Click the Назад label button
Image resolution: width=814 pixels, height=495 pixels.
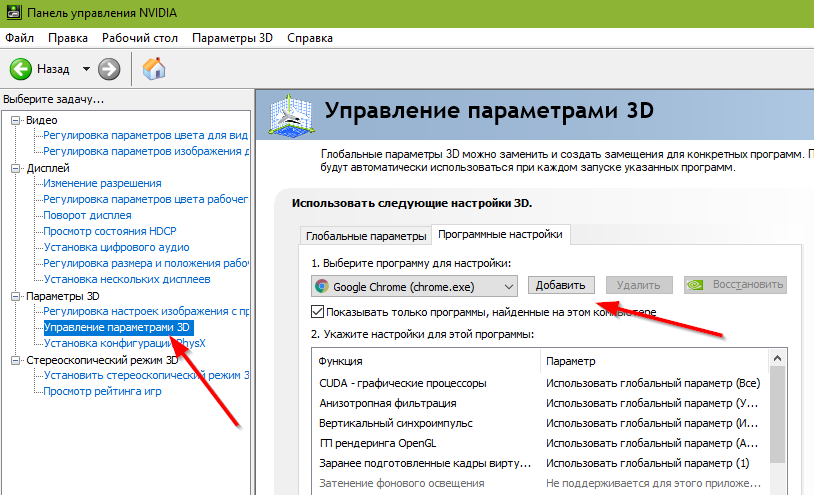tap(53, 69)
